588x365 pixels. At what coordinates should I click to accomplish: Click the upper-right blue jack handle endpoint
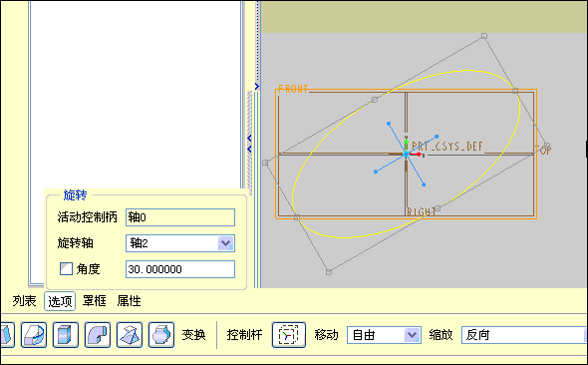(x=437, y=137)
